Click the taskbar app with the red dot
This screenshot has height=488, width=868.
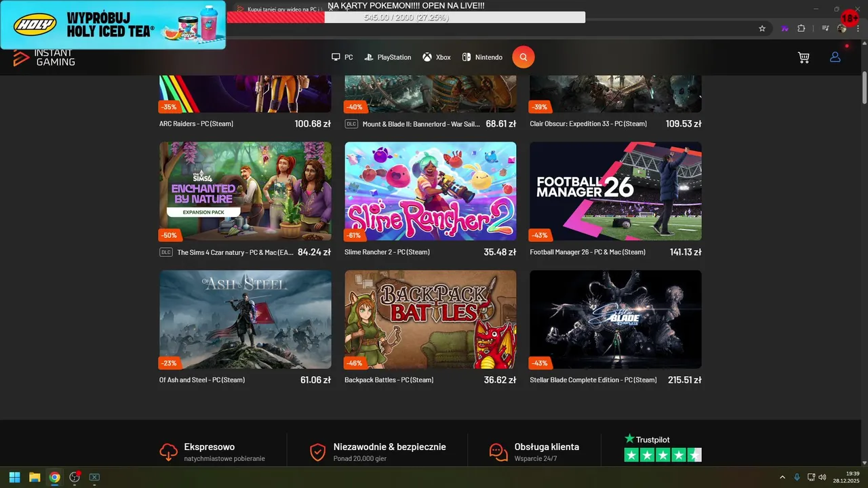pyautogui.click(x=75, y=477)
